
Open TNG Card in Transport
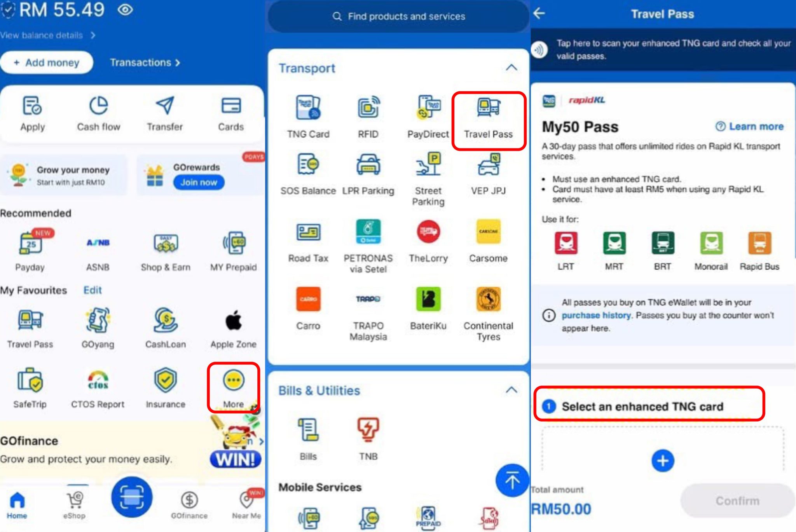point(308,117)
